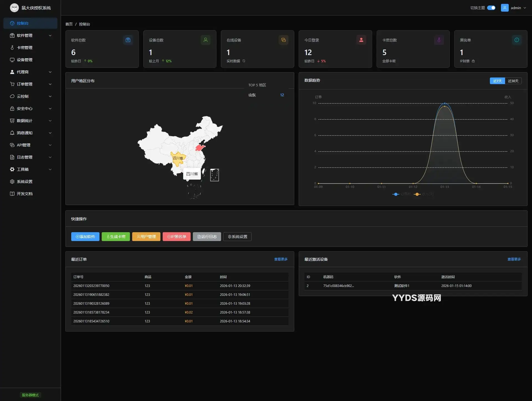The height and width of the screenshot is (401, 532).
Task: Click the 运行日志 button
Action: tap(207, 237)
